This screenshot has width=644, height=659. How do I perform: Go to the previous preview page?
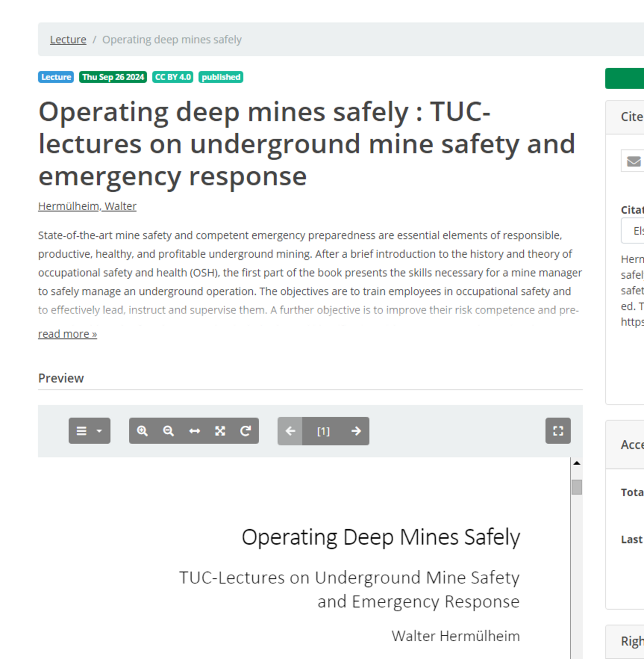click(x=290, y=431)
